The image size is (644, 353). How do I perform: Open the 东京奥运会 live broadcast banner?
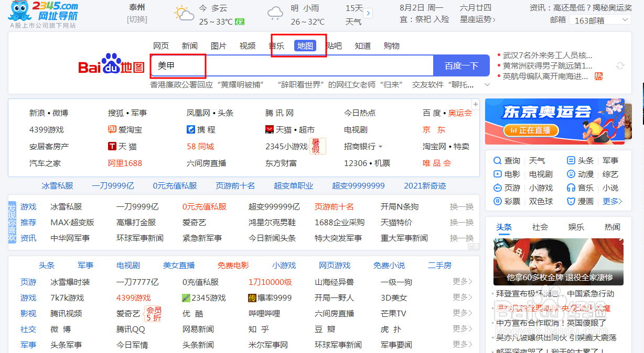coord(555,121)
